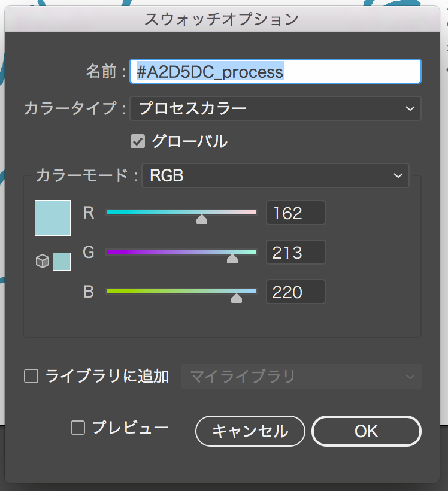Click the R slider handle
This screenshot has height=491, width=448.
click(202, 219)
